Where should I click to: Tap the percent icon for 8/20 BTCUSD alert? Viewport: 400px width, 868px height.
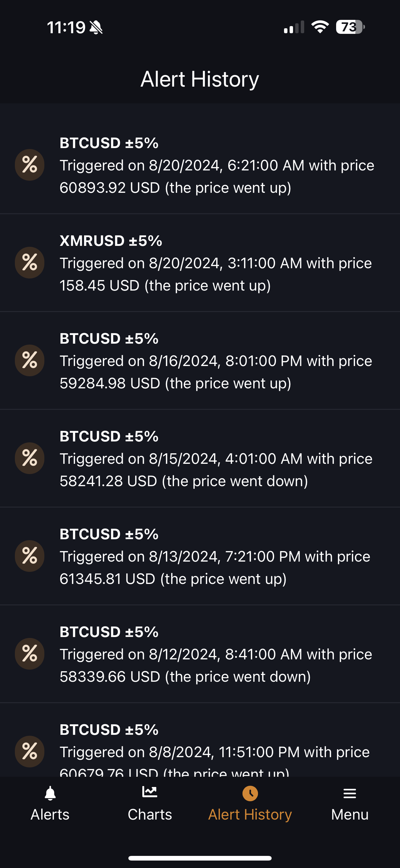click(x=30, y=165)
